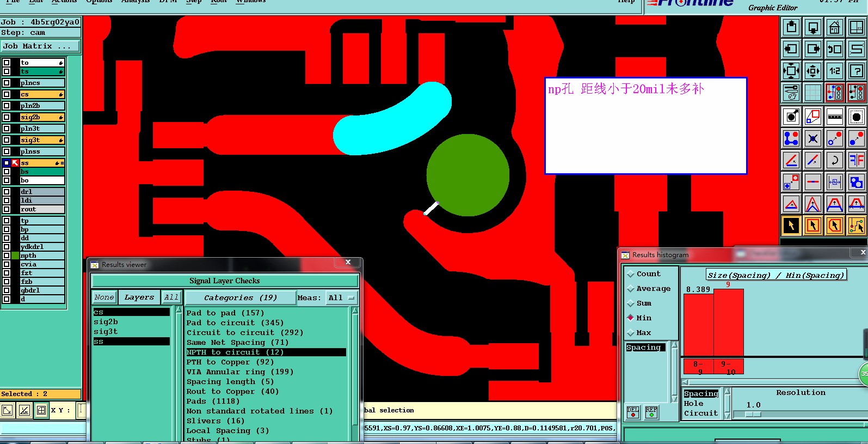Click the question mark query icon

click(x=857, y=71)
